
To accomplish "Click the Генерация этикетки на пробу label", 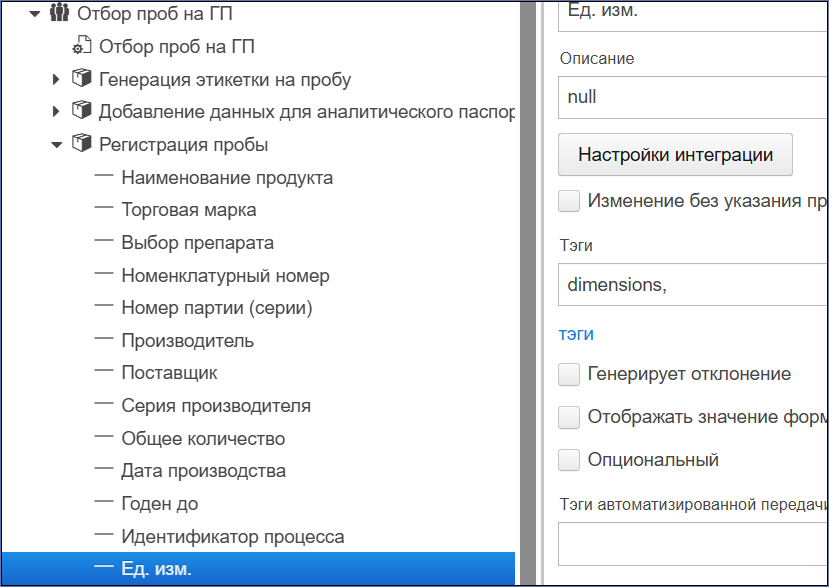I will [225, 79].
